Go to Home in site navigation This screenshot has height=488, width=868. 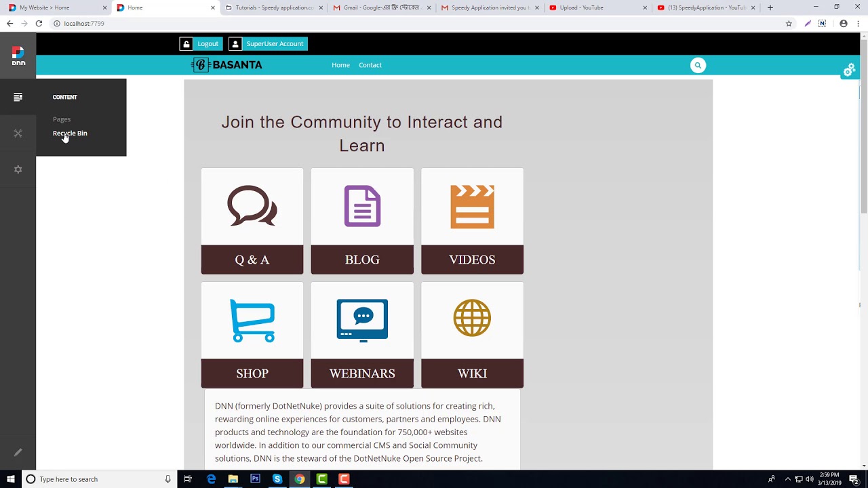tap(340, 65)
